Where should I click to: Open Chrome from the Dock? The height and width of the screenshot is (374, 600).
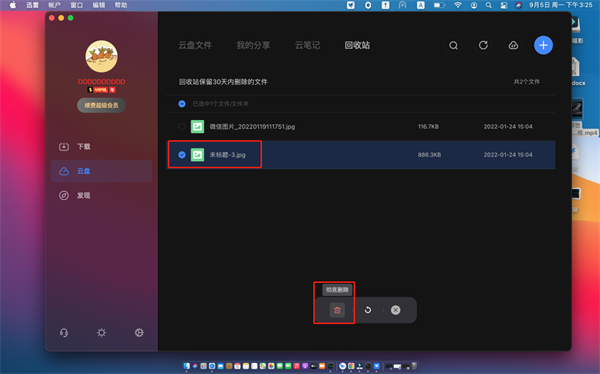click(351, 366)
